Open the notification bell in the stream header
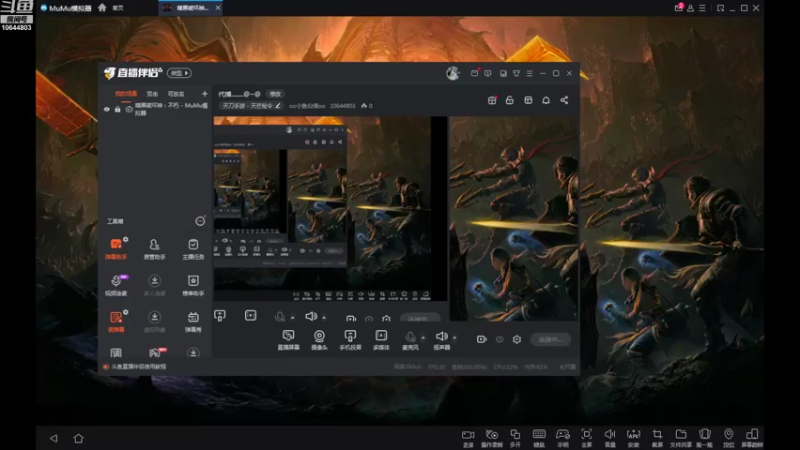Image resolution: width=800 pixels, height=450 pixels. click(x=546, y=100)
